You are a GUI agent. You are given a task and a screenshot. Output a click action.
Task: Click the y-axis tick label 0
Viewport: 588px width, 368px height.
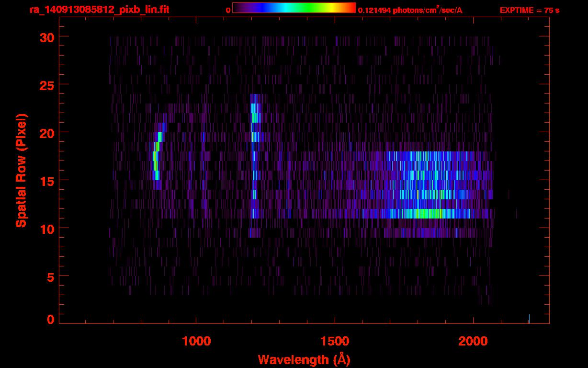(x=50, y=320)
